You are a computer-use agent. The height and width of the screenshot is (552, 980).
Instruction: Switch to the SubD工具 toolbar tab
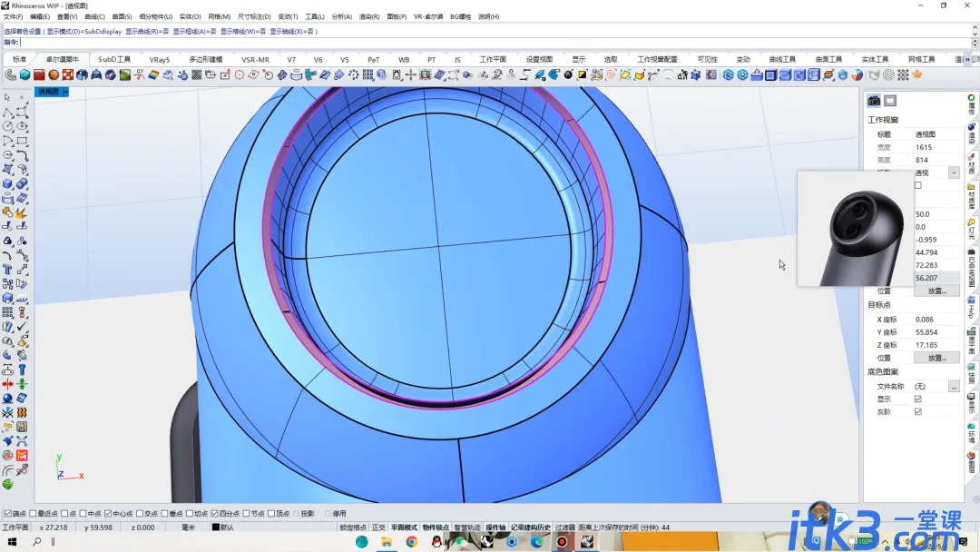[x=114, y=59]
